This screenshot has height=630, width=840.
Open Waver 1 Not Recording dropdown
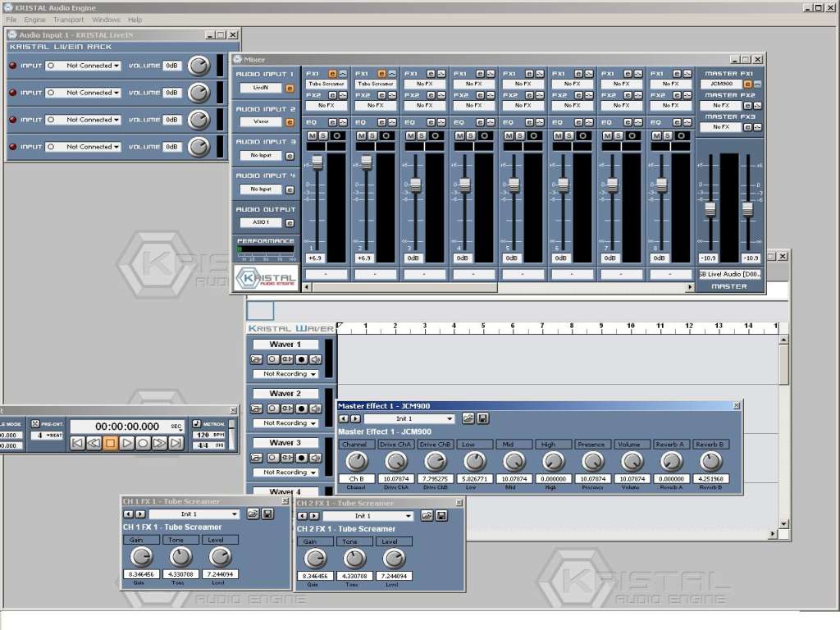286,374
